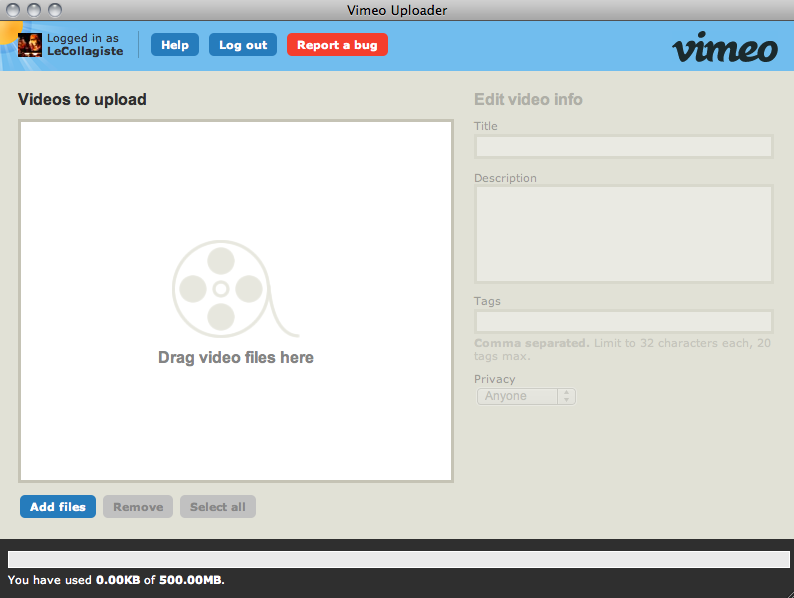Click the vimeo logo
Screen dimensions: 794x598
(x=725, y=48)
